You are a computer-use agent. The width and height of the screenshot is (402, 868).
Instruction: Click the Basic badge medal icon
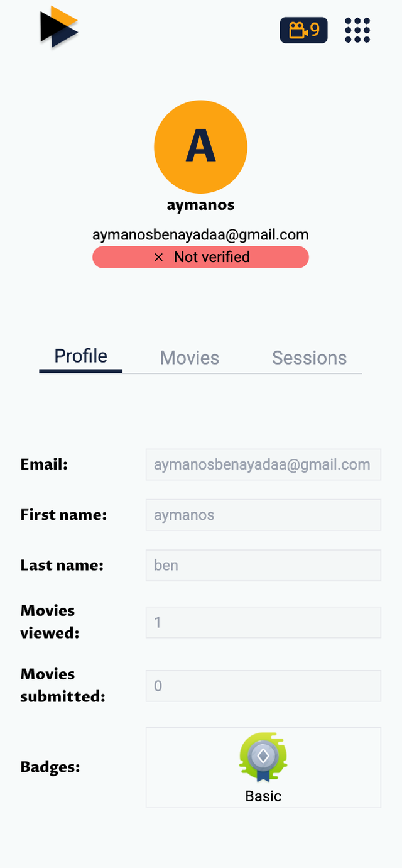pyautogui.click(x=263, y=757)
